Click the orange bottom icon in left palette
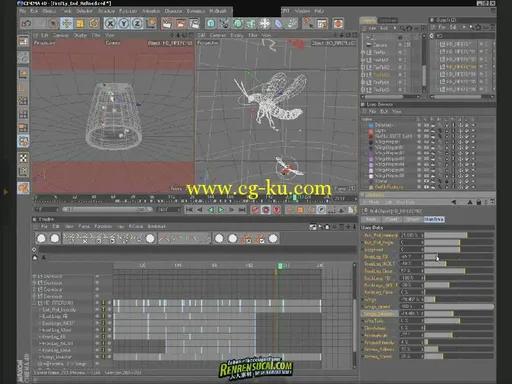Screen dimensions: 512x384 tap(23, 188)
